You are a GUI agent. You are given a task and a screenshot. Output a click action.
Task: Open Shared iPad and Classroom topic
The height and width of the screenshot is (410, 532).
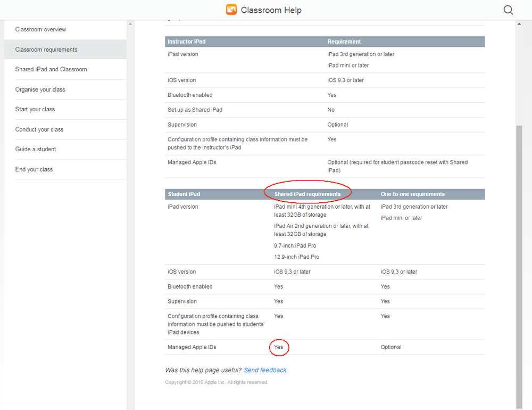pyautogui.click(x=51, y=69)
